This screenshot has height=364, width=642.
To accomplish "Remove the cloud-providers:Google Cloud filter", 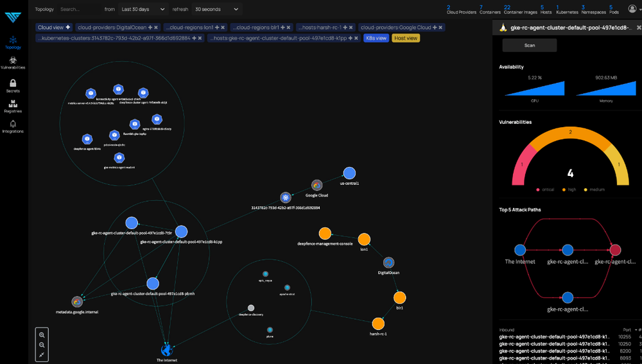I will (440, 28).
